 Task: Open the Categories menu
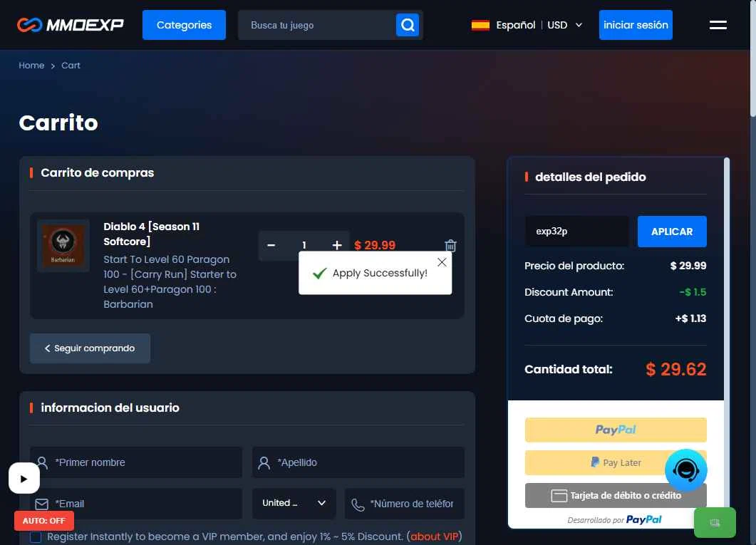coord(184,24)
